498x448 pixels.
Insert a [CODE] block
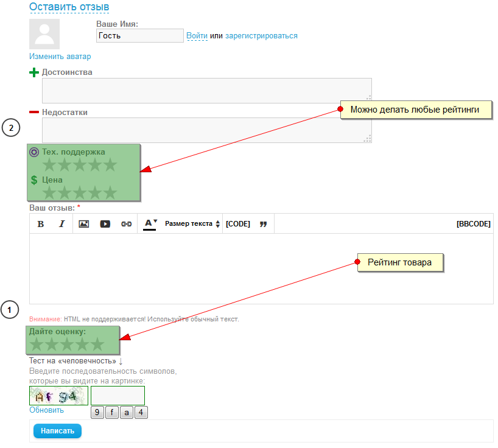tap(238, 224)
